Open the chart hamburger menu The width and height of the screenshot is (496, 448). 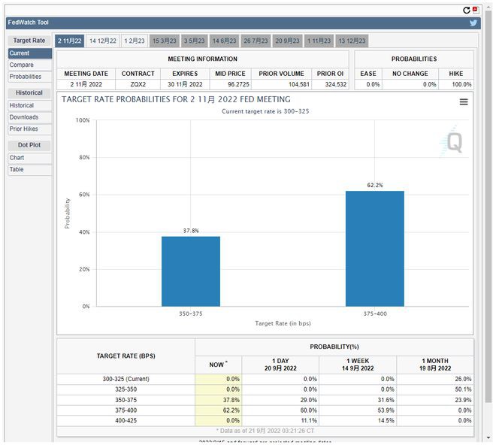click(x=464, y=102)
